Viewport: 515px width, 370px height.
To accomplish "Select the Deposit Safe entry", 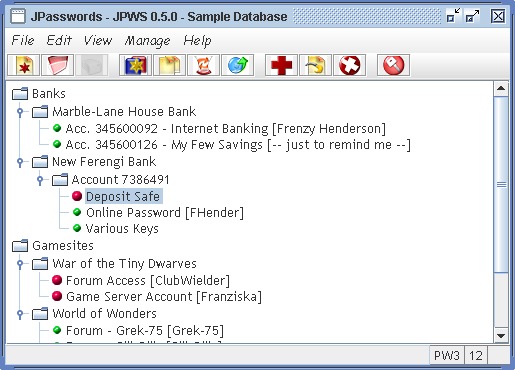I will tap(123, 196).
